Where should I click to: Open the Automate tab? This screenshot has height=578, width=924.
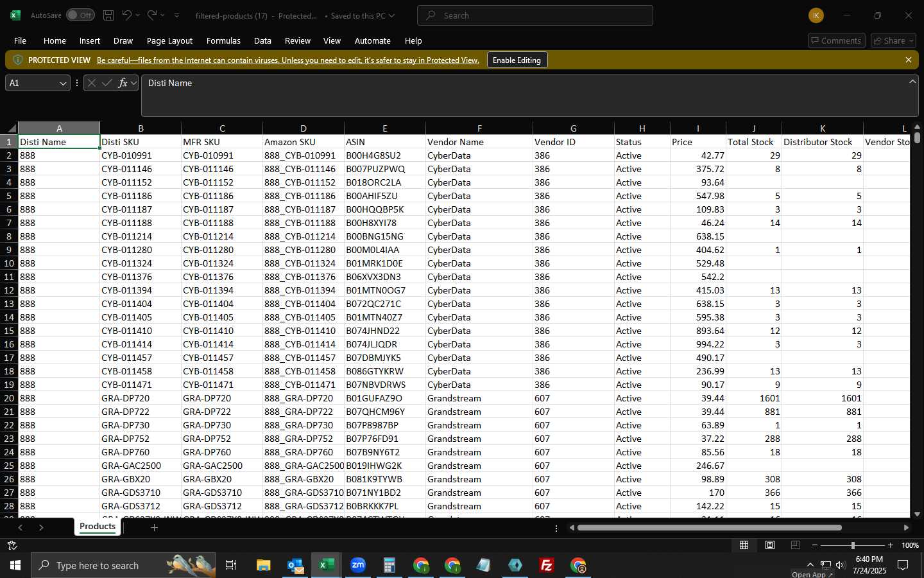point(373,40)
